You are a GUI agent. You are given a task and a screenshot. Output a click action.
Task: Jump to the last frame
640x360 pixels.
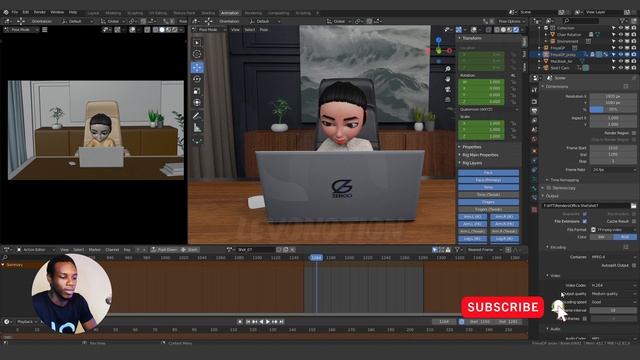pyautogui.click(x=282, y=322)
